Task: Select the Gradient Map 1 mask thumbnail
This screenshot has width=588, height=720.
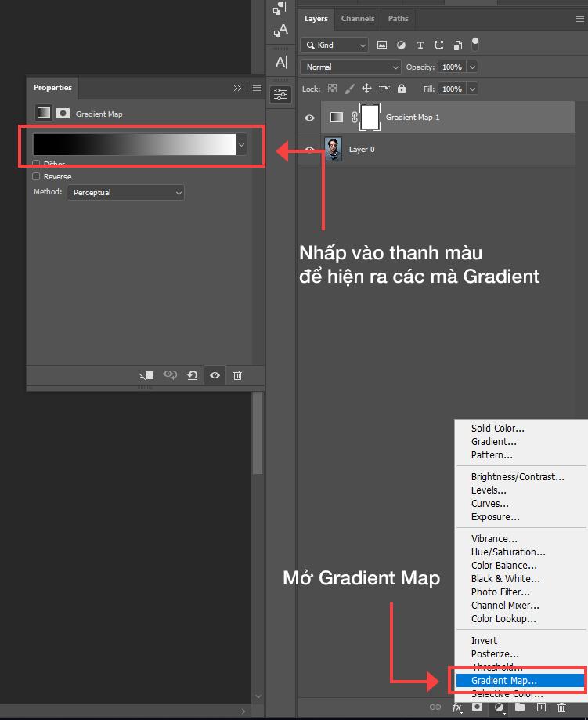Action: [370, 117]
